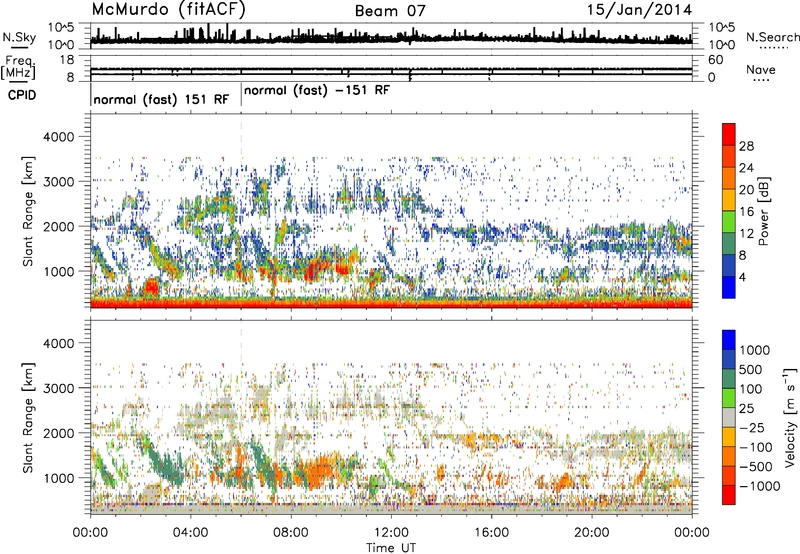The width and height of the screenshot is (800, 554).
Task: Click the 'Nave' legend label
Action: [761, 69]
